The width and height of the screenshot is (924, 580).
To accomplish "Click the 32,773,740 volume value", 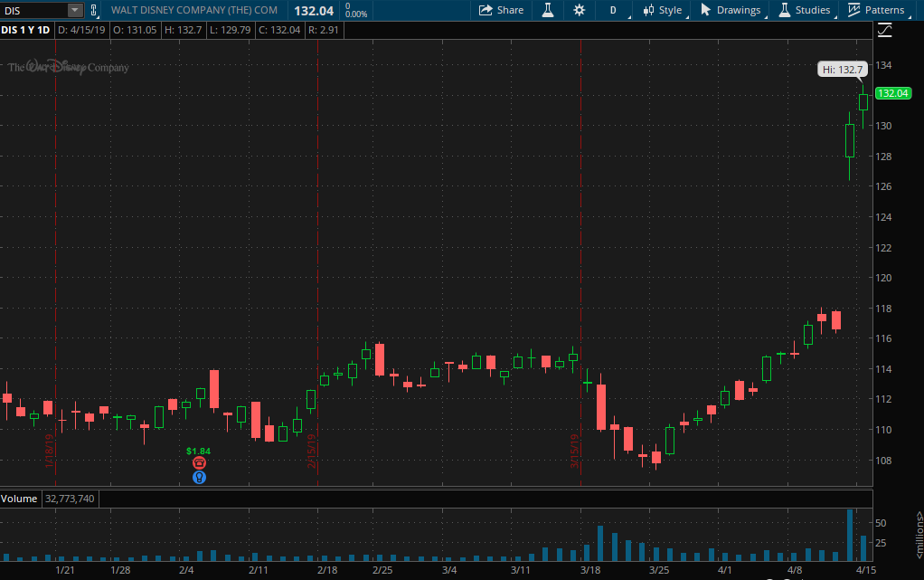I will [70, 499].
